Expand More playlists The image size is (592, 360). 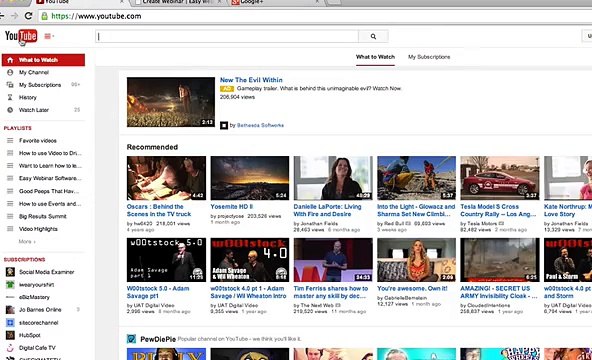click(27, 242)
